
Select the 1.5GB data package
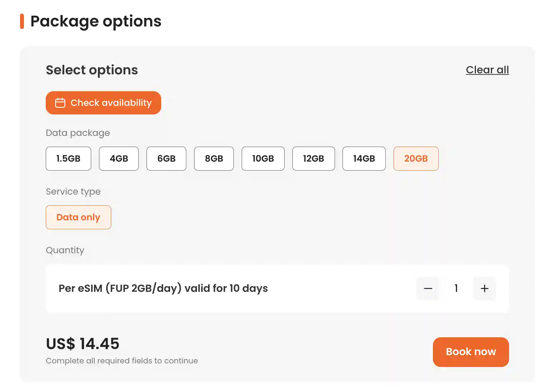pos(68,158)
